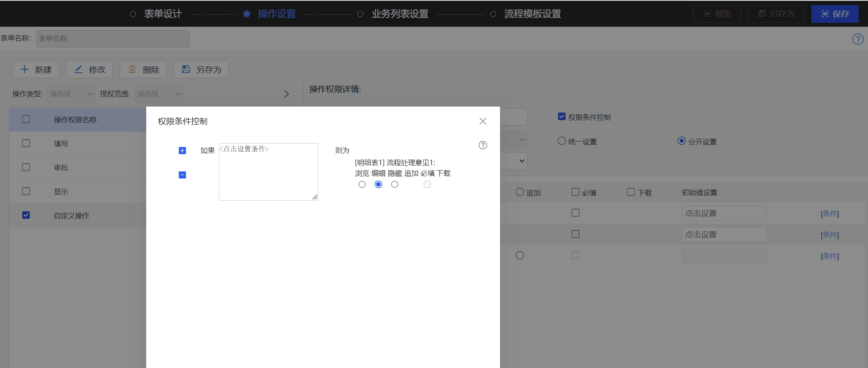Screen dimensions: 868x368
Task: Click the blue minus remove-condition icon
Action: (x=182, y=175)
